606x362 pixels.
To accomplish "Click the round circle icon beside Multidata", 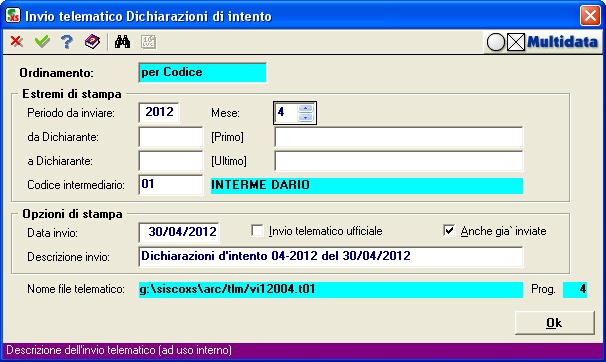I will (495, 42).
